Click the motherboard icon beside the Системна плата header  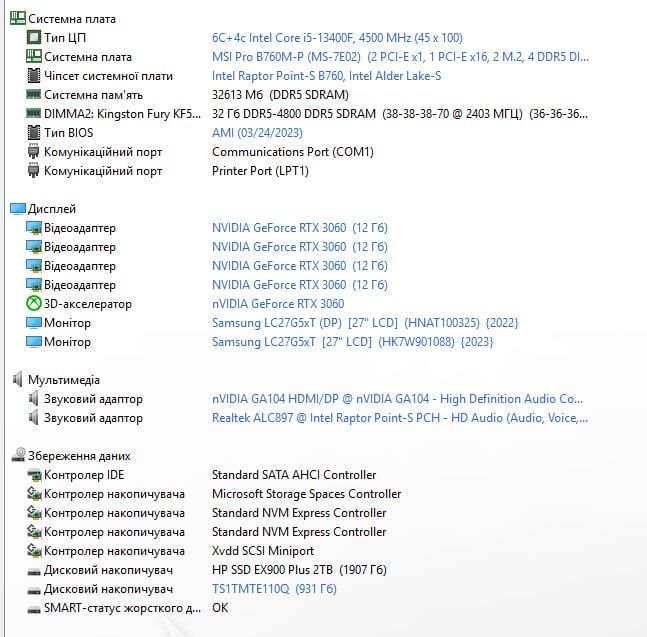tap(18, 19)
